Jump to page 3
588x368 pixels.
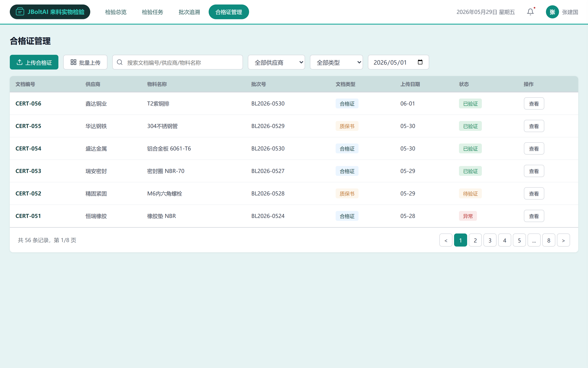pyautogui.click(x=490, y=240)
